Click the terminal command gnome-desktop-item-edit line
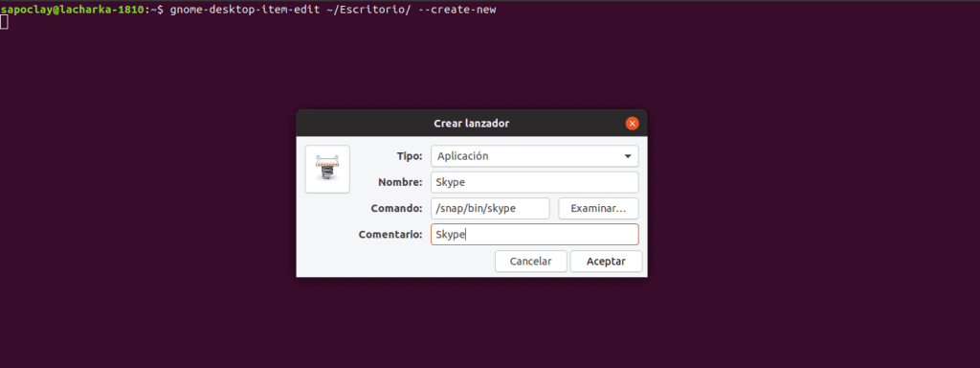 point(333,10)
